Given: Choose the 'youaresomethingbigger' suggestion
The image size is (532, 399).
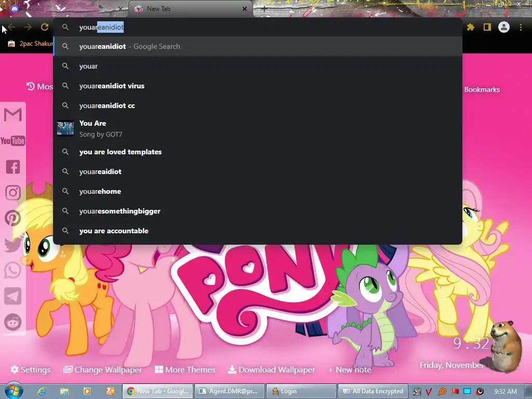Looking at the screenshot, I should pos(258,211).
